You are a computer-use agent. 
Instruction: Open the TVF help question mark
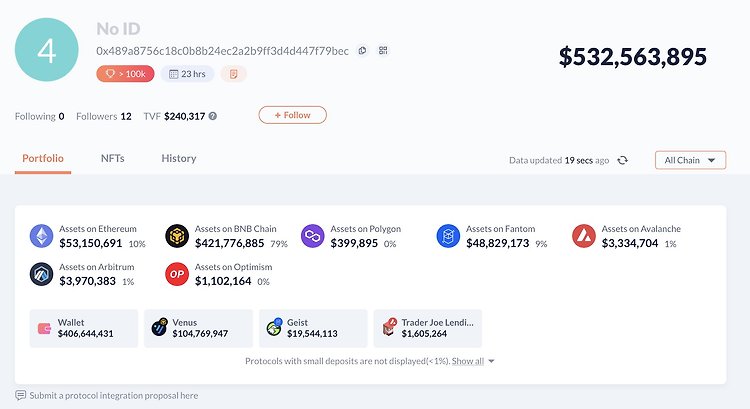pyautogui.click(x=213, y=116)
